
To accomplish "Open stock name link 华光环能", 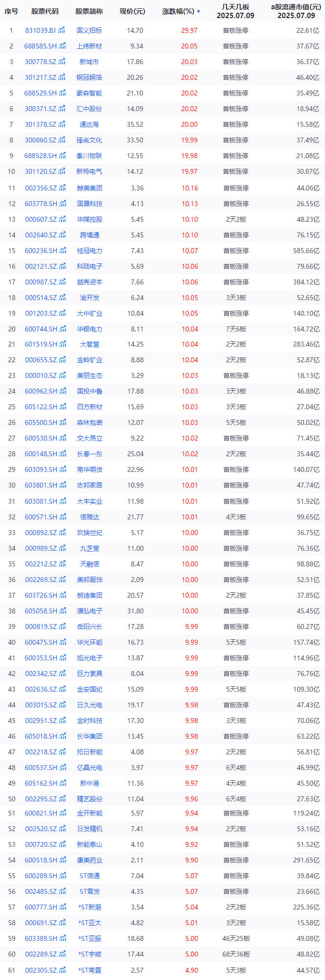I will (x=89, y=642).
